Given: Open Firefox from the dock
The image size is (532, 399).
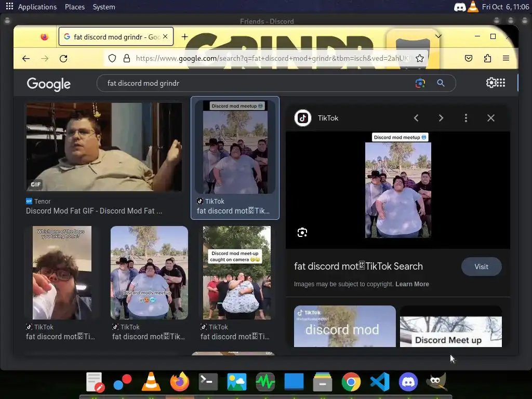Looking at the screenshot, I should pyautogui.click(x=179, y=382).
